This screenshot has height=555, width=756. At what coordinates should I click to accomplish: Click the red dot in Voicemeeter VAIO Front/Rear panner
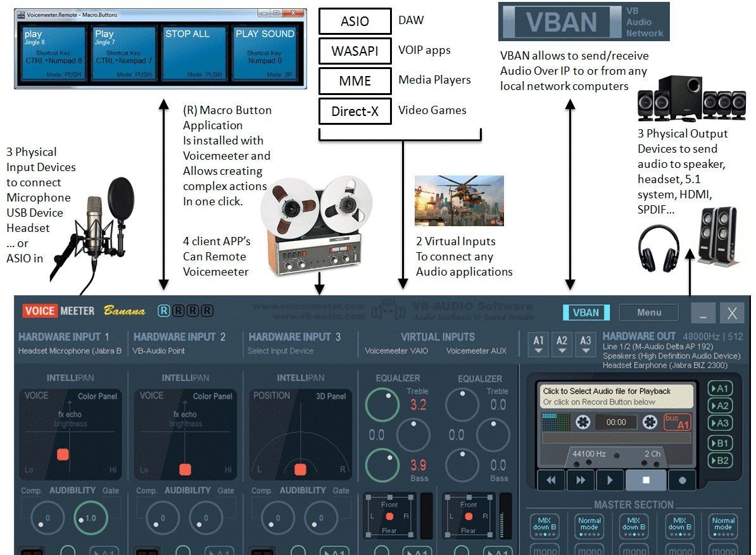click(389, 516)
